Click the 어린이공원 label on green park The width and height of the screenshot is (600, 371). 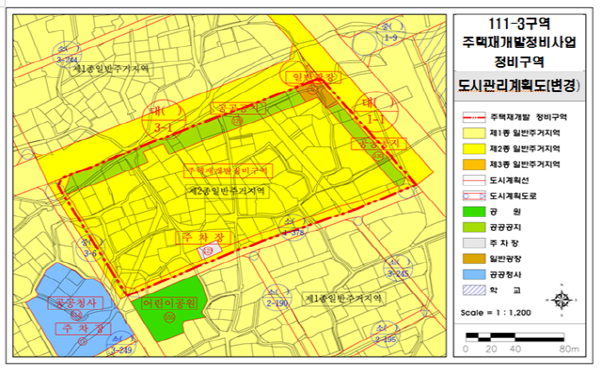point(169,303)
